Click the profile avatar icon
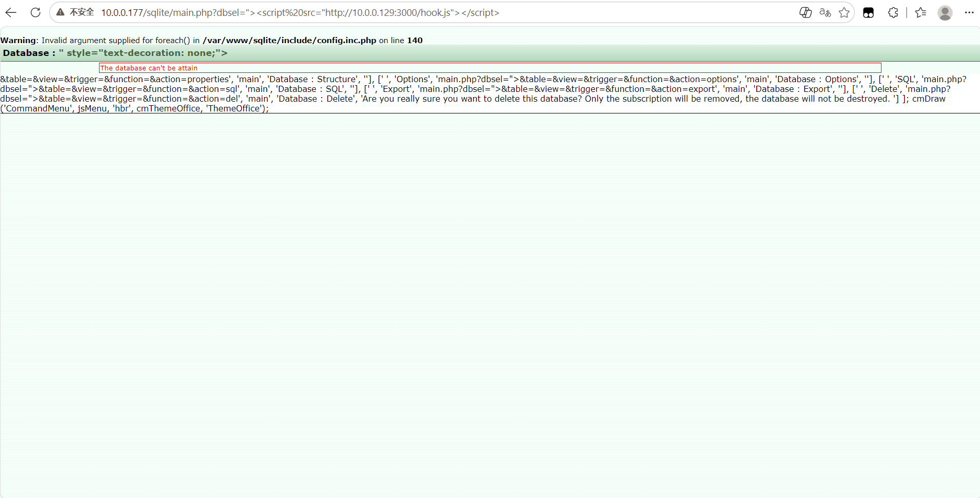This screenshot has height=498, width=980. click(945, 13)
